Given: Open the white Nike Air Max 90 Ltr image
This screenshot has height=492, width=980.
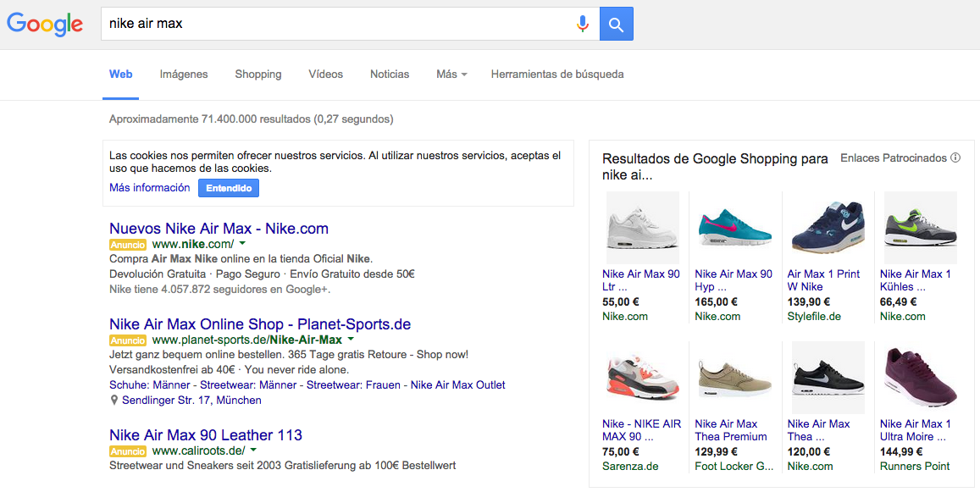Looking at the screenshot, I should point(642,227).
